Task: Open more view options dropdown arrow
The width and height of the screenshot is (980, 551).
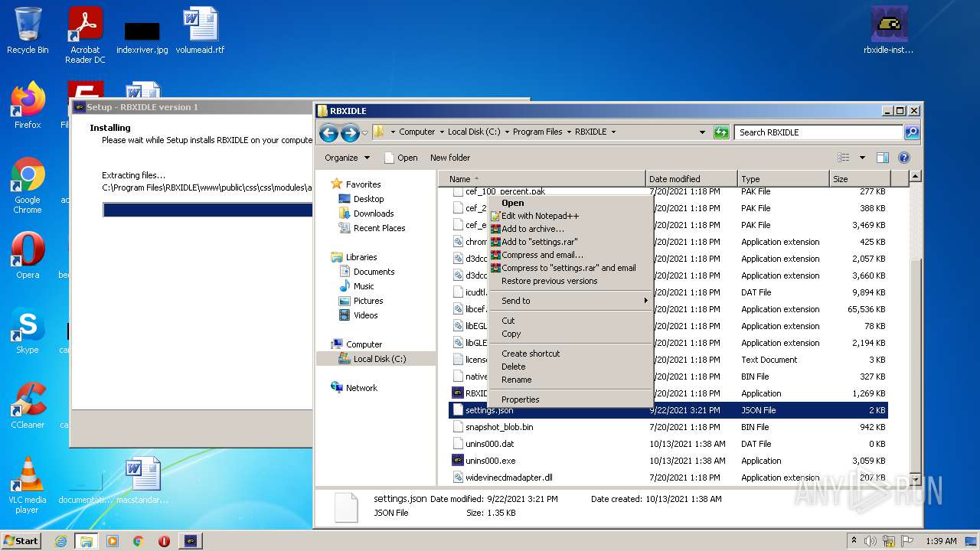Action: point(862,158)
